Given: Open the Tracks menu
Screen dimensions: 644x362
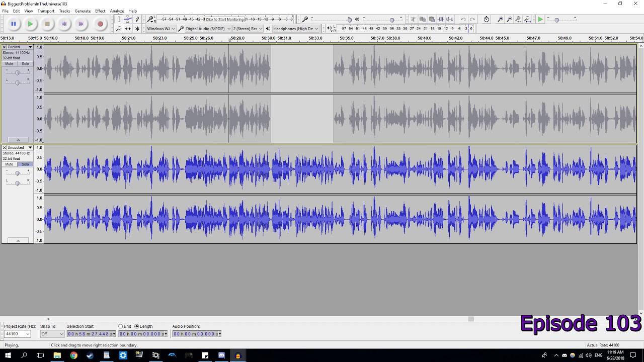Looking at the screenshot, I should point(64,11).
